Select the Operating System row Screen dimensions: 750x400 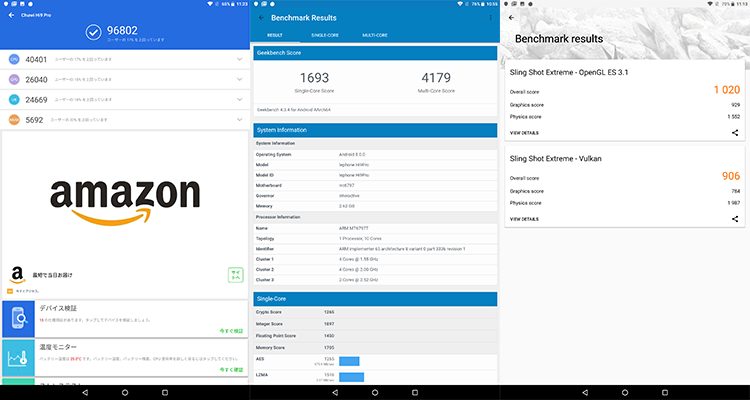point(375,155)
